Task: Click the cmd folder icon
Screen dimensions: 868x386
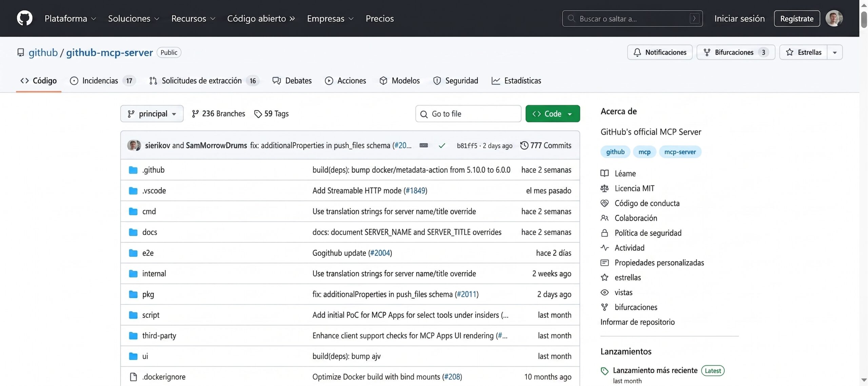Action: [x=133, y=211]
